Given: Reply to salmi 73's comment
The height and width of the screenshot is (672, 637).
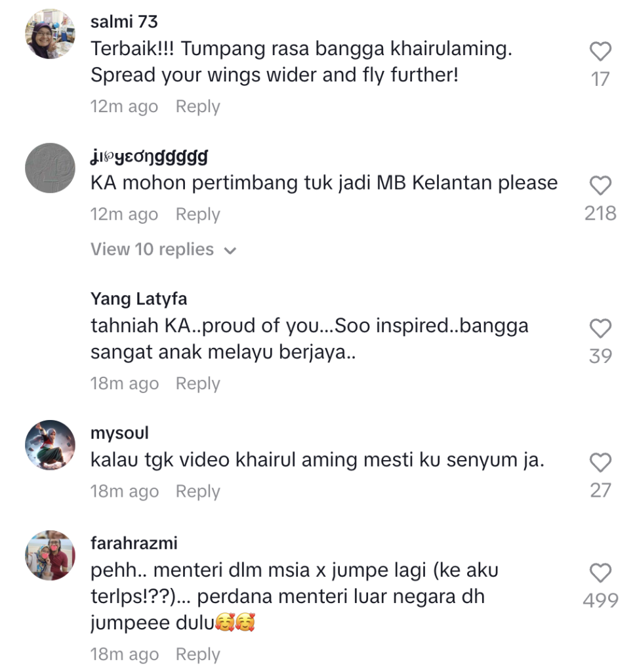Looking at the screenshot, I should tap(198, 107).
